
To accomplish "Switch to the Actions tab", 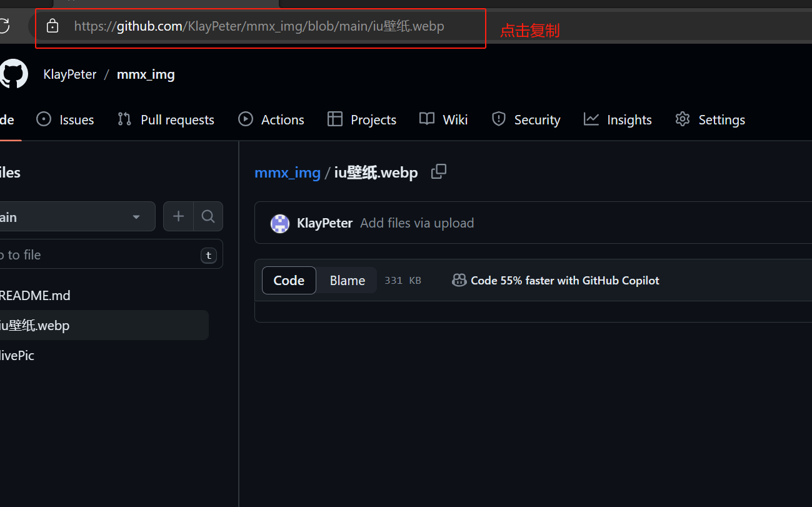I will pyautogui.click(x=271, y=119).
